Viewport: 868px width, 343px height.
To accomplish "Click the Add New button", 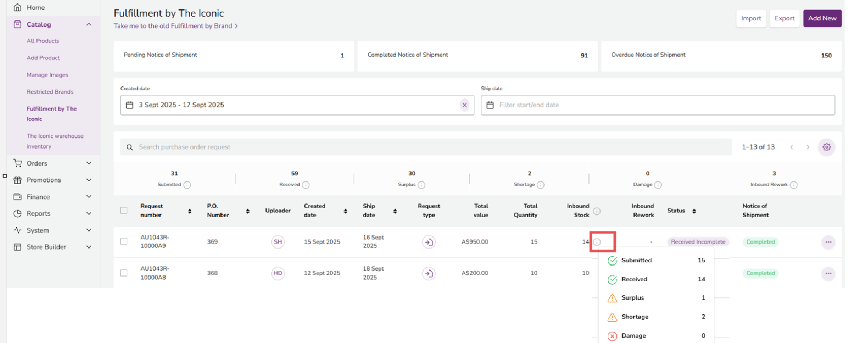I will pyautogui.click(x=822, y=18).
